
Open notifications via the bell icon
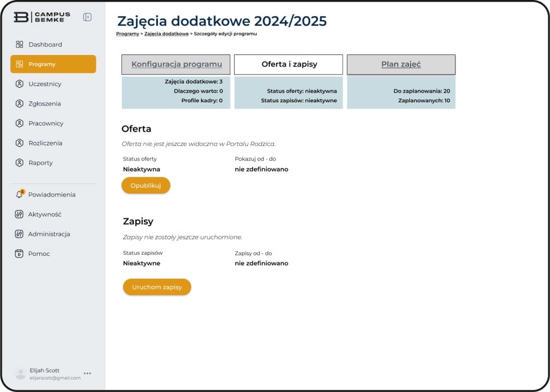point(20,194)
